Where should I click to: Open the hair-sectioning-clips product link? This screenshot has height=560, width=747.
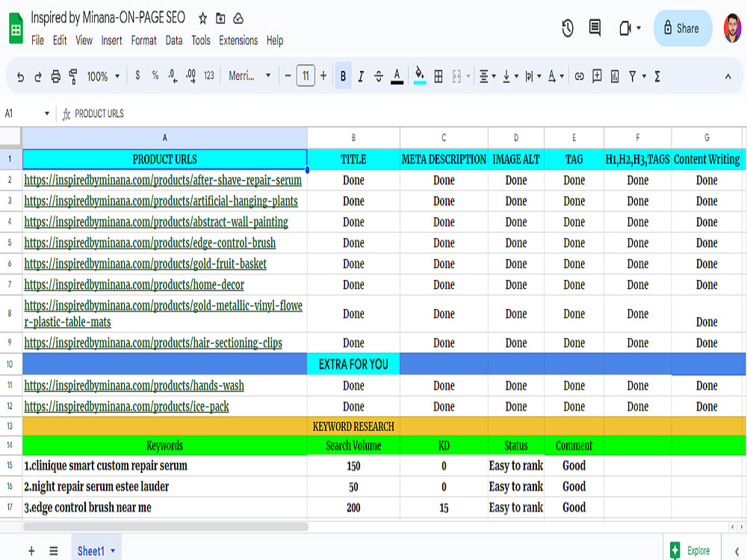tap(153, 343)
